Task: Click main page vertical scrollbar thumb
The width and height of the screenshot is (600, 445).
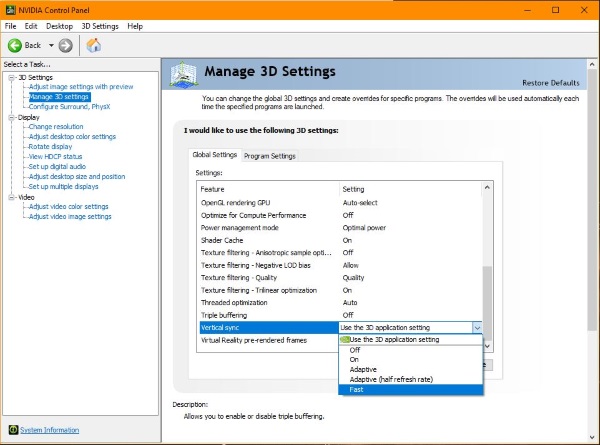Action: 592,199
